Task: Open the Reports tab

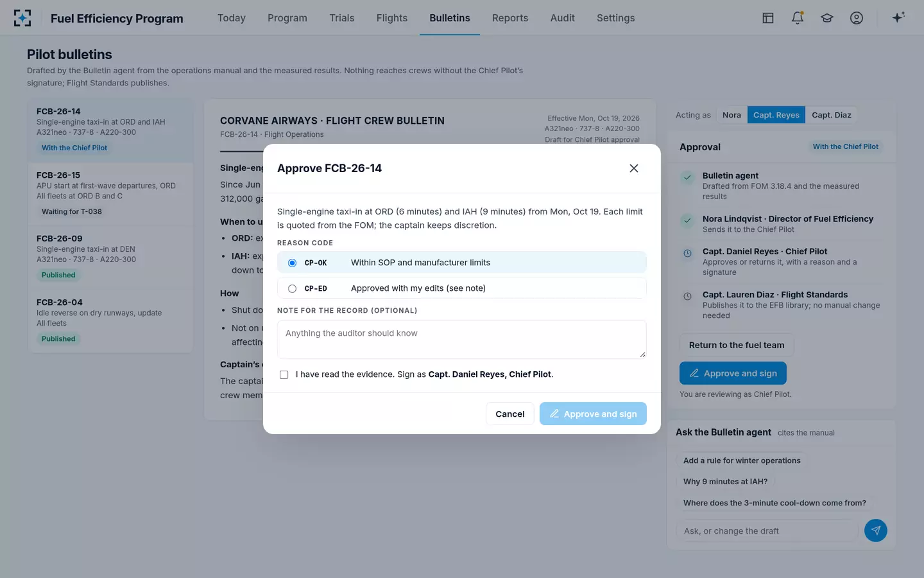Action: (x=510, y=18)
